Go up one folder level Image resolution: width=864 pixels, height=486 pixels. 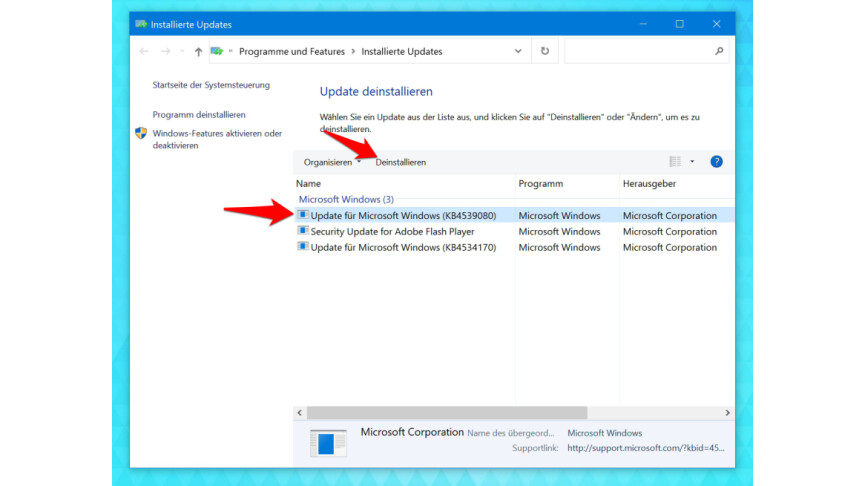click(x=198, y=51)
